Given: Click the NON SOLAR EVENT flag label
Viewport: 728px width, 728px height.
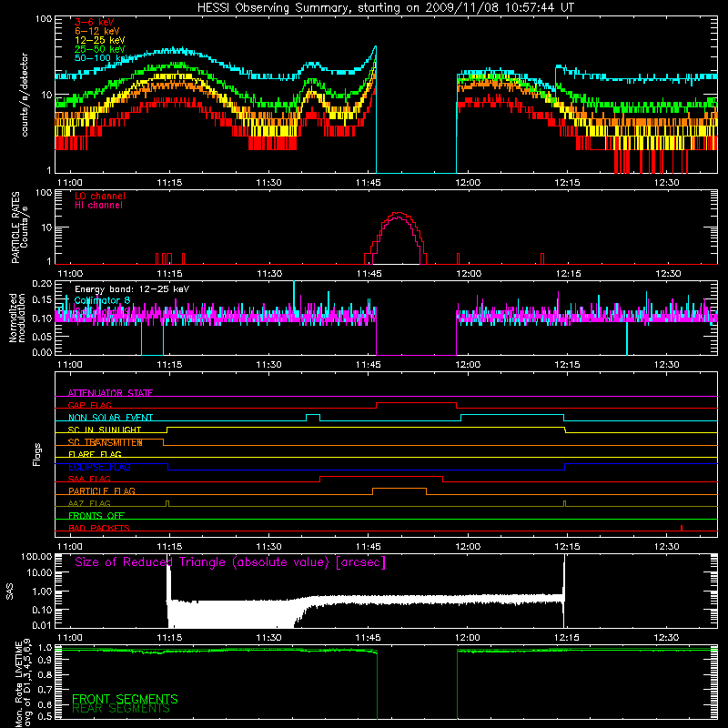Looking at the screenshot, I should (x=110, y=418).
